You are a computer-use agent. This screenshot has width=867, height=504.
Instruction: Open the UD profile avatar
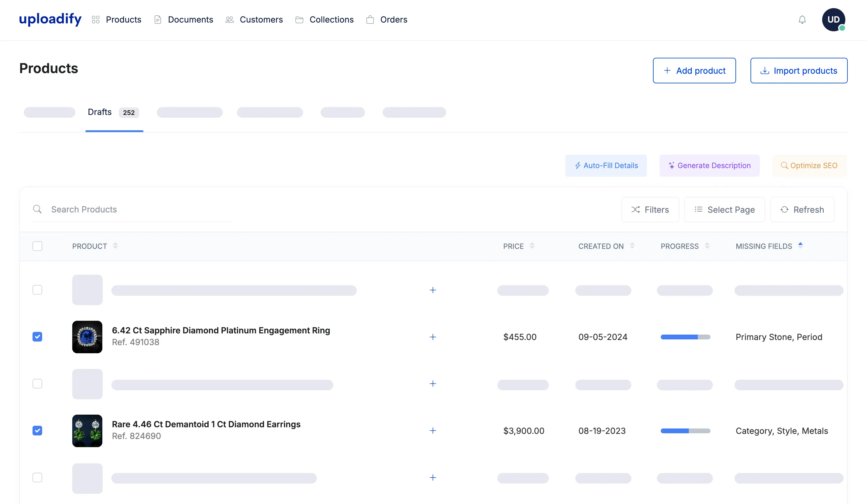click(x=833, y=20)
